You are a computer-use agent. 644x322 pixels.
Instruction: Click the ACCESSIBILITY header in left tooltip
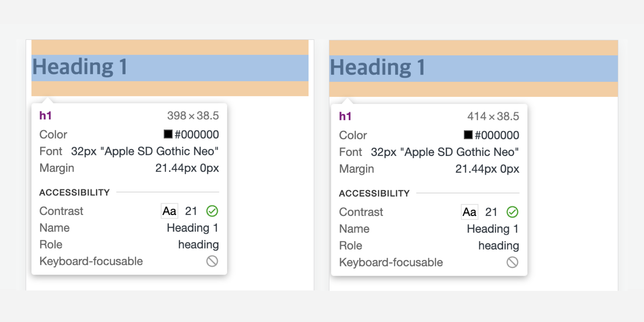coord(74,192)
